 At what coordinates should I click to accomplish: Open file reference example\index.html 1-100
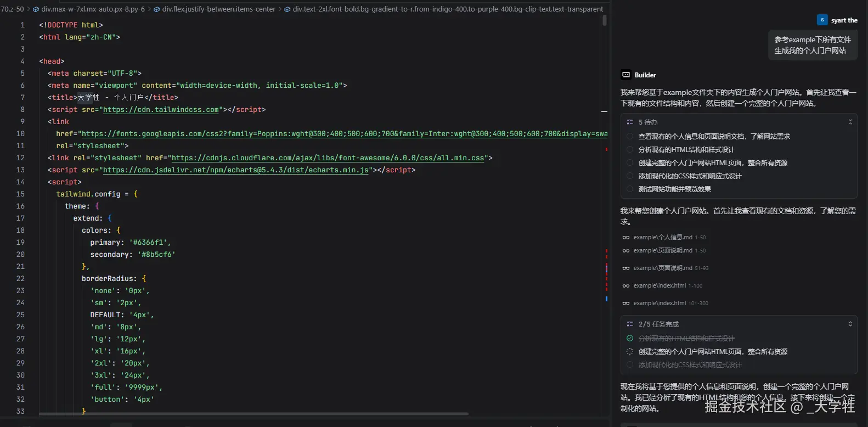click(x=668, y=286)
